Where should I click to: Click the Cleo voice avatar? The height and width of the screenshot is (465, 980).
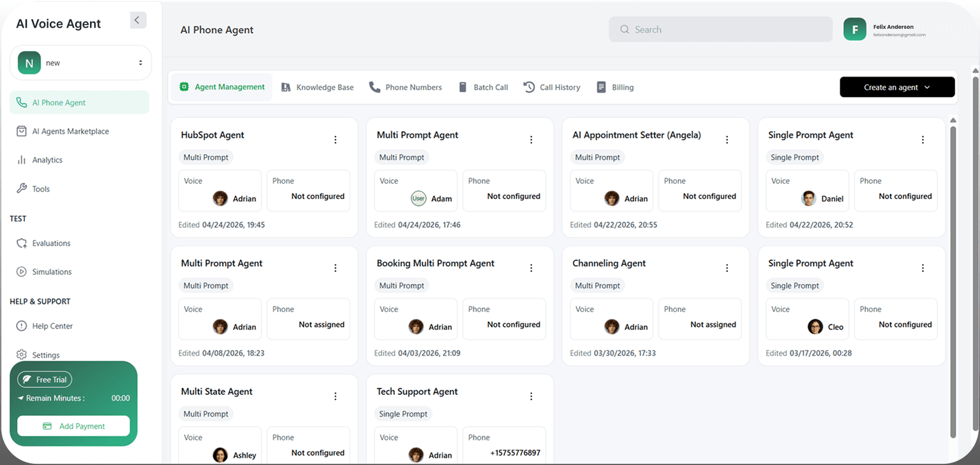pos(815,327)
